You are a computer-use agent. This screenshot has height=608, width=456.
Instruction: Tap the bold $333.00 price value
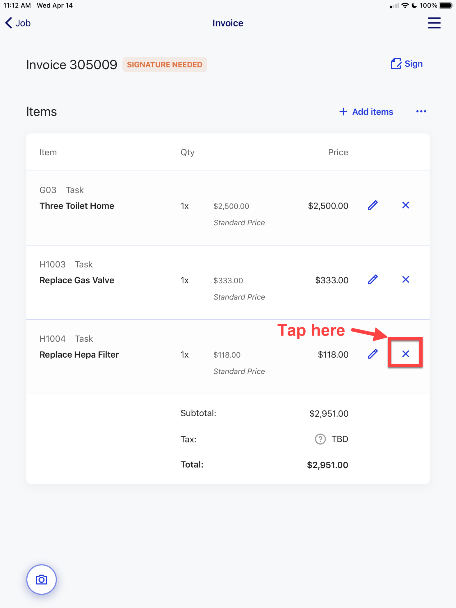(x=332, y=280)
